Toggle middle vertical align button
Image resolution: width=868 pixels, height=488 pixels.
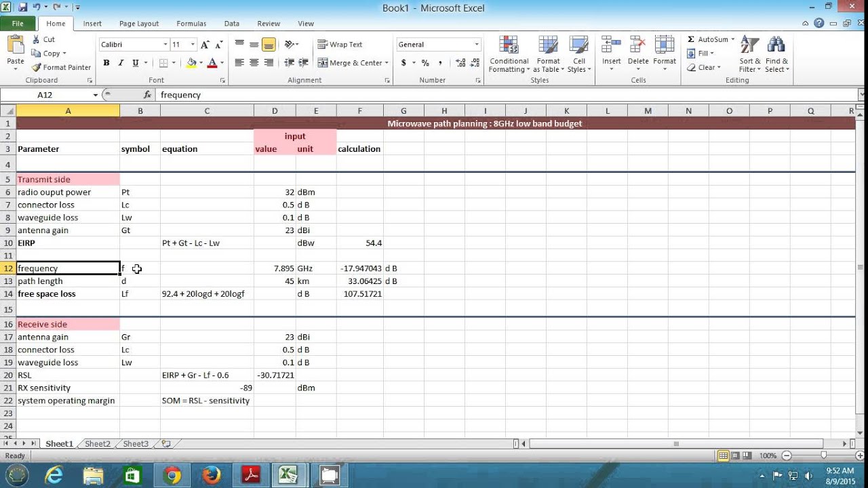[254, 44]
